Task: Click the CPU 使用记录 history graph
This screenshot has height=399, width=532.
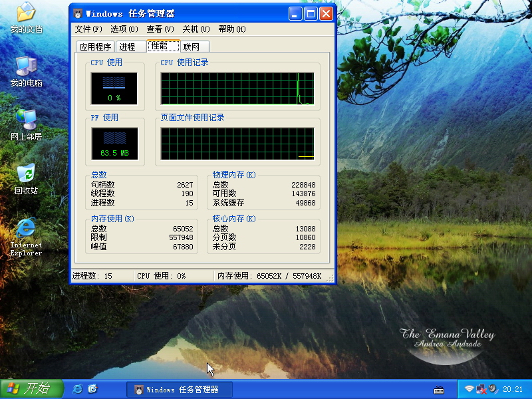Action: click(237, 88)
